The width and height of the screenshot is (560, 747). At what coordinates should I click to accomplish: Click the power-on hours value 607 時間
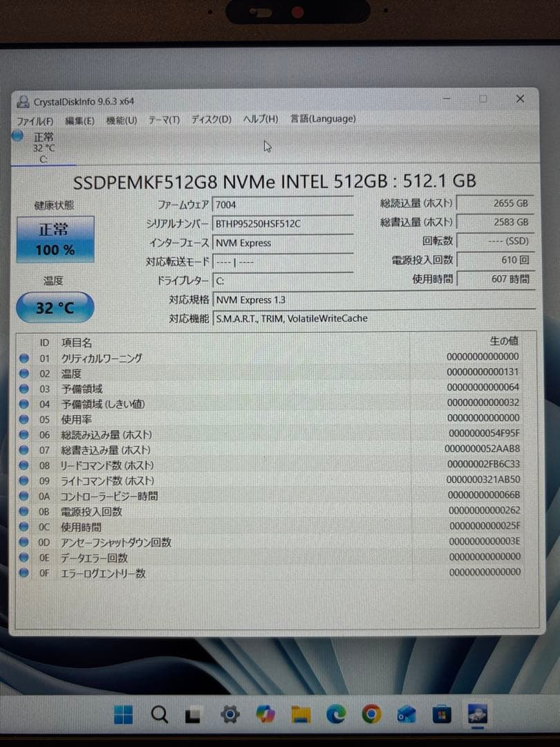coord(495,279)
